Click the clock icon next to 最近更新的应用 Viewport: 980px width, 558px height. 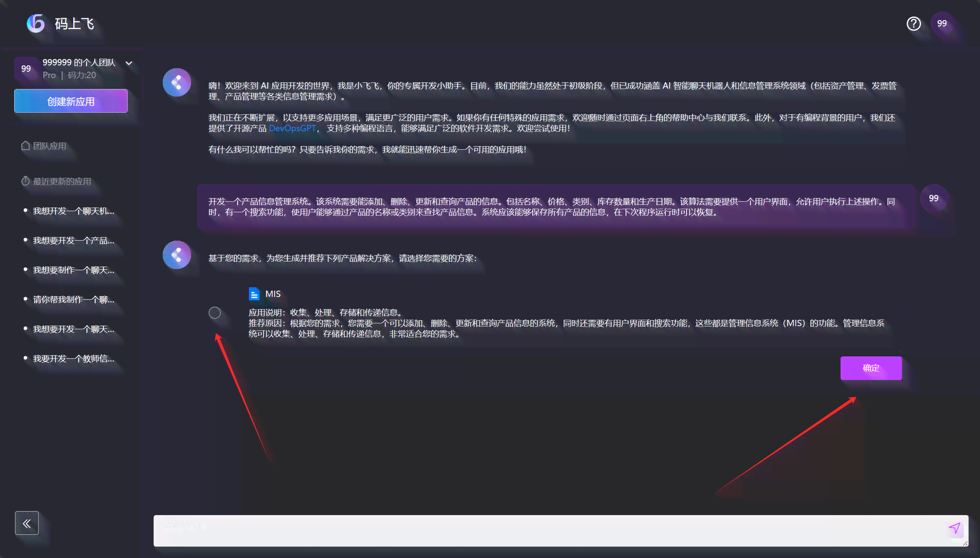(25, 181)
